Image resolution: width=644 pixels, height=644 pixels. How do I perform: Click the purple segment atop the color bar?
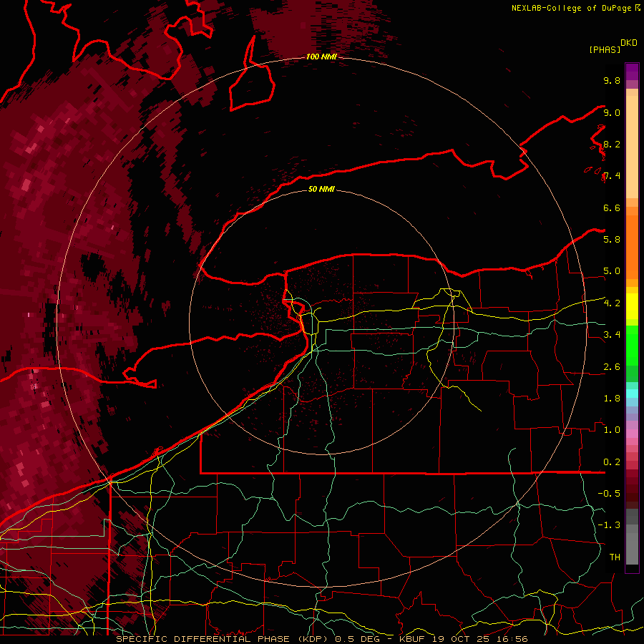click(x=632, y=72)
